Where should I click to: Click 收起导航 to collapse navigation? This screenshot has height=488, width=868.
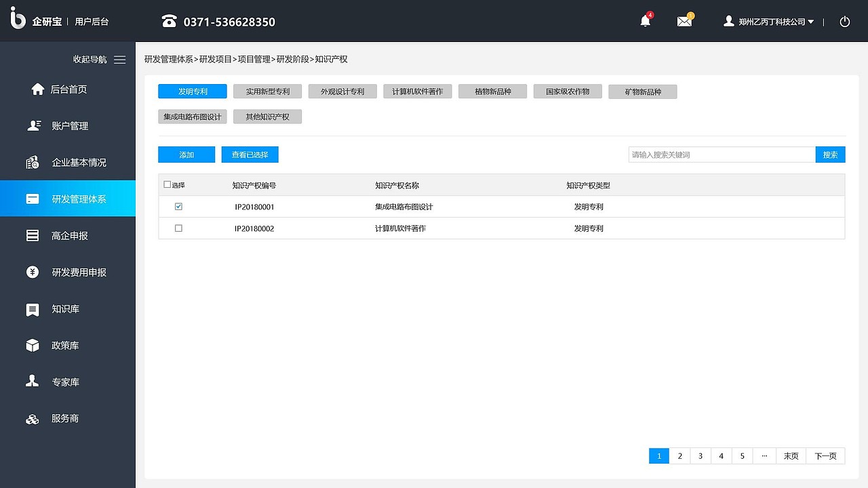90,60
